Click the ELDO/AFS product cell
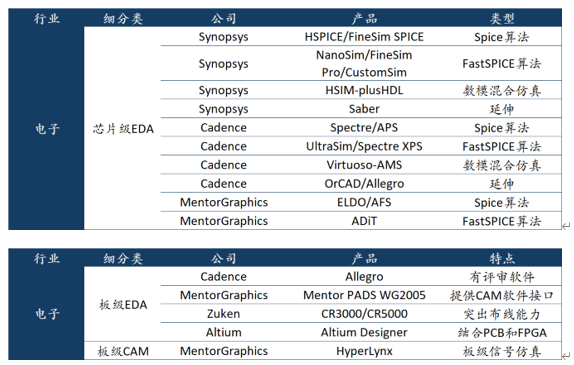 click(x=364, y=202)
